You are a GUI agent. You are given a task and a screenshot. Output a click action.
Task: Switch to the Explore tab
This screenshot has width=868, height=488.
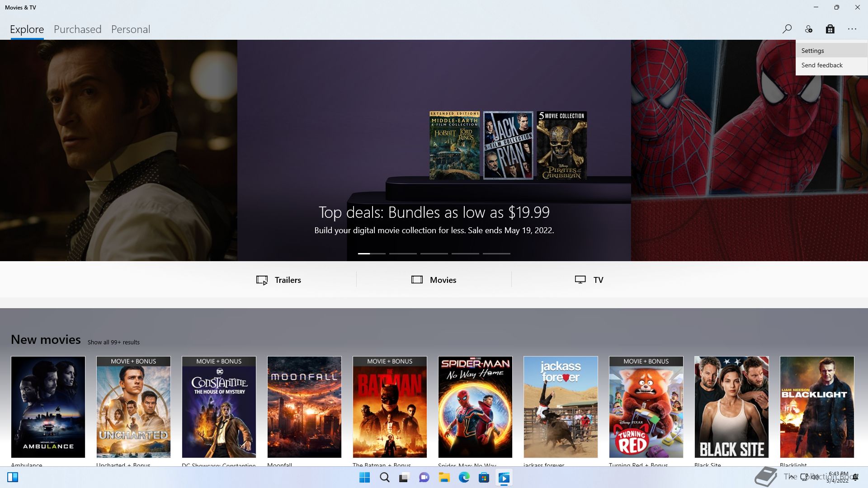tap(27, 29)
